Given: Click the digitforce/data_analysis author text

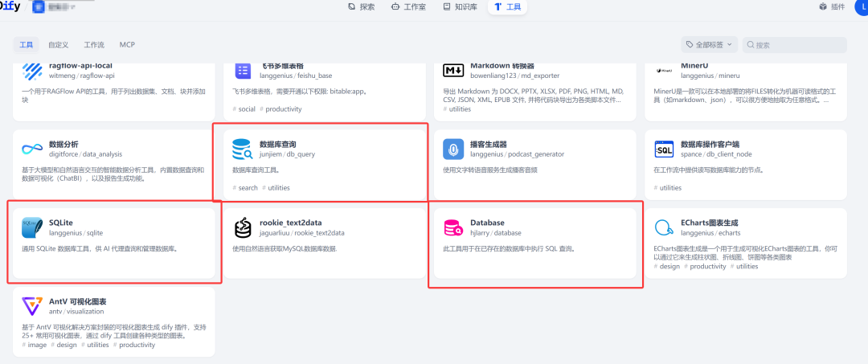Looking at the screenshot, I should coord(86,154).
